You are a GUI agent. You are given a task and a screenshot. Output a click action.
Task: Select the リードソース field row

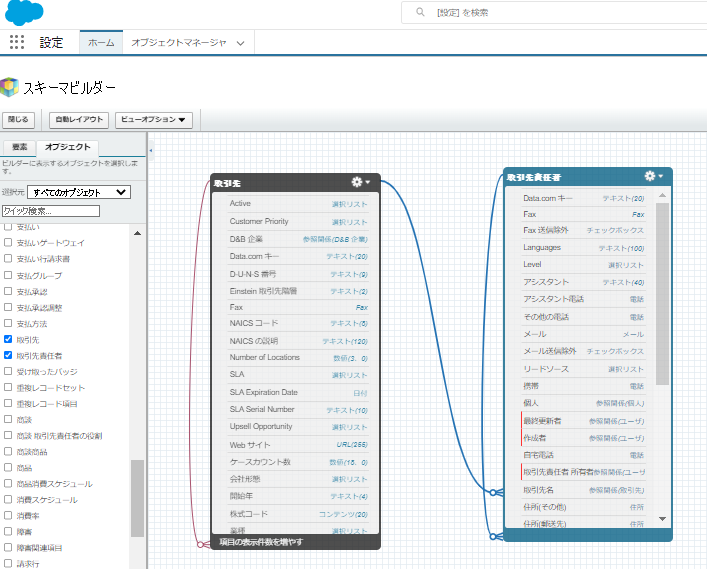click(583, 369)
